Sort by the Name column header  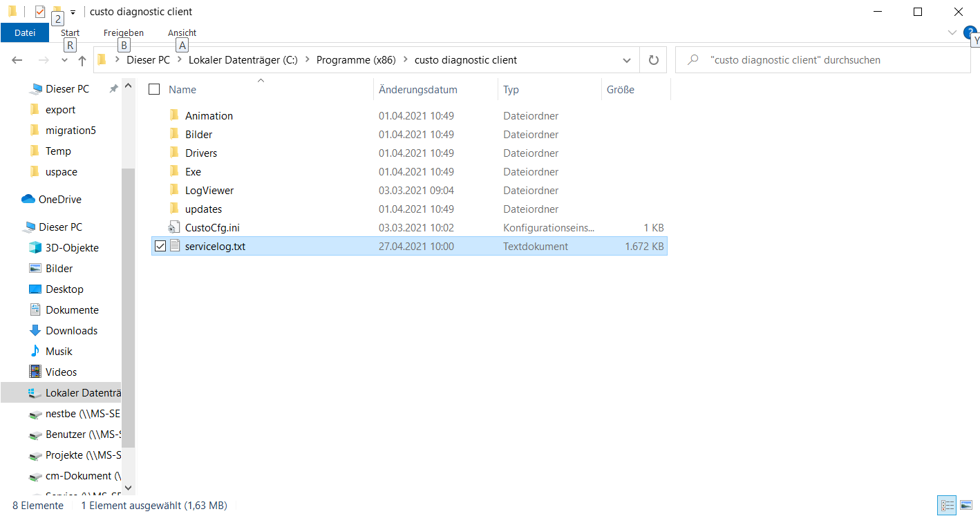coord(182,90)
